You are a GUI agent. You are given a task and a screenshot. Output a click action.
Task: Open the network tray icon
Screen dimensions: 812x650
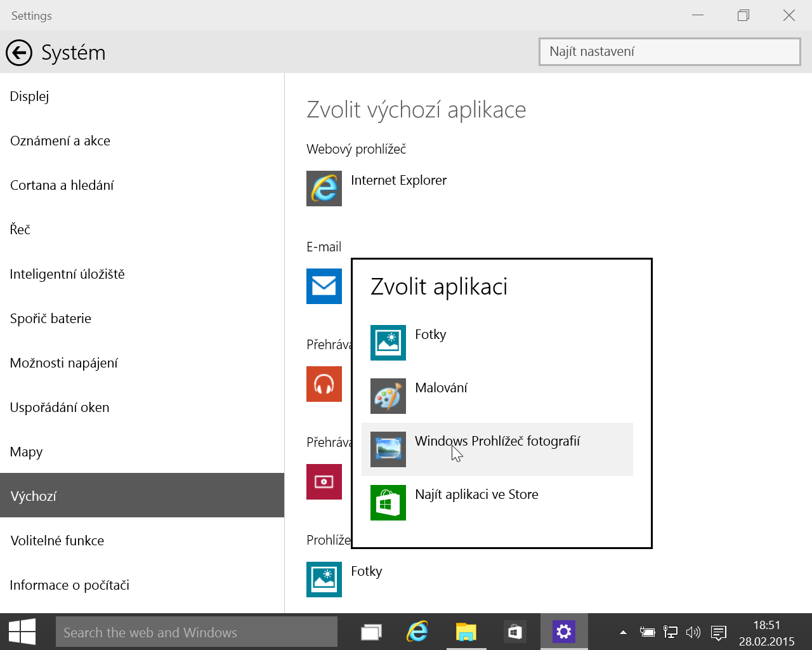click(671, 632)
